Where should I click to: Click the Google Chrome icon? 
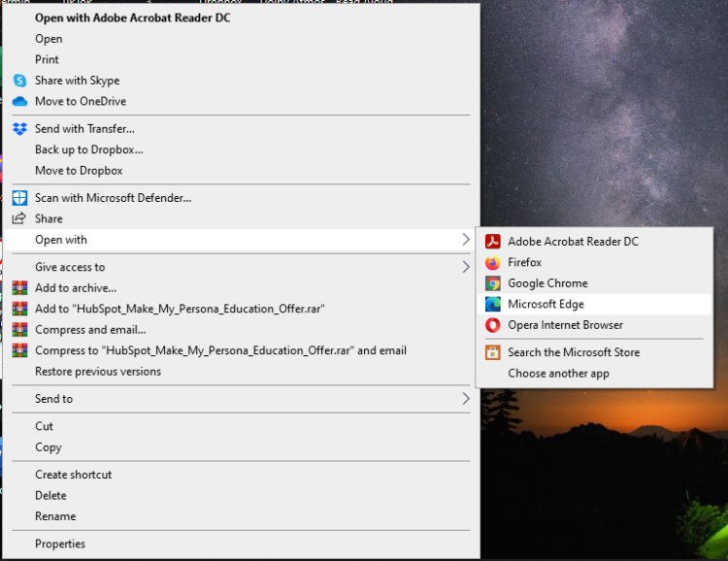[492, 283]
